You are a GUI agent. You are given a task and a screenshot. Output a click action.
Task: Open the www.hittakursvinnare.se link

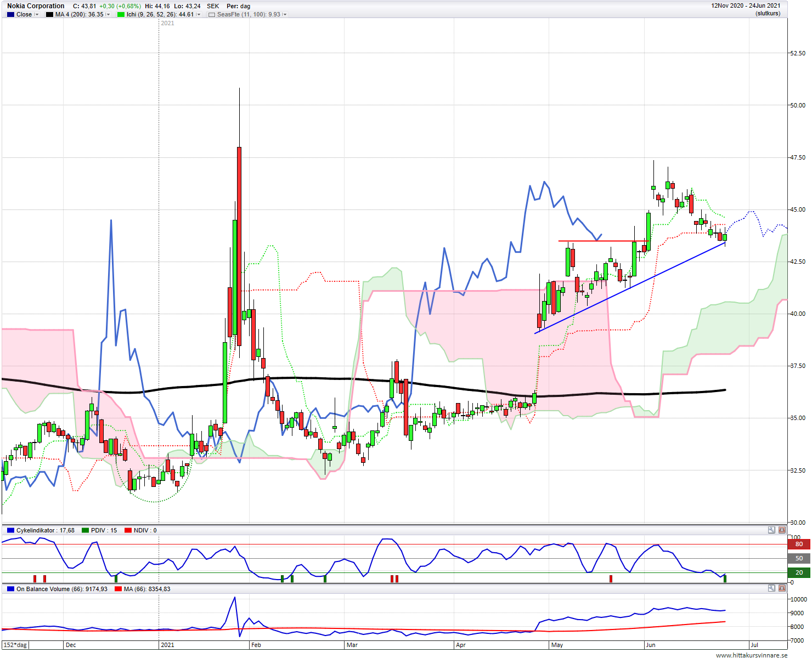tap(752, 655)
